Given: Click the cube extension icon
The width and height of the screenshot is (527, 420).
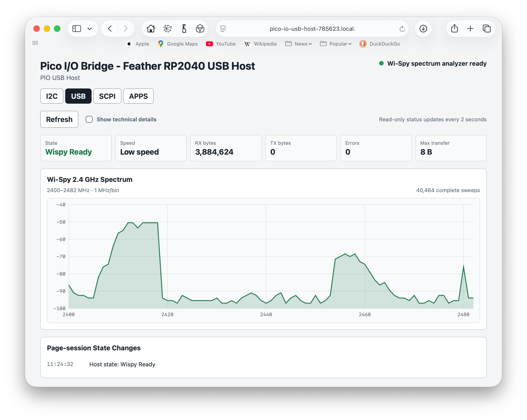Looking at the screenshot, I should click(x=200, y=29).
